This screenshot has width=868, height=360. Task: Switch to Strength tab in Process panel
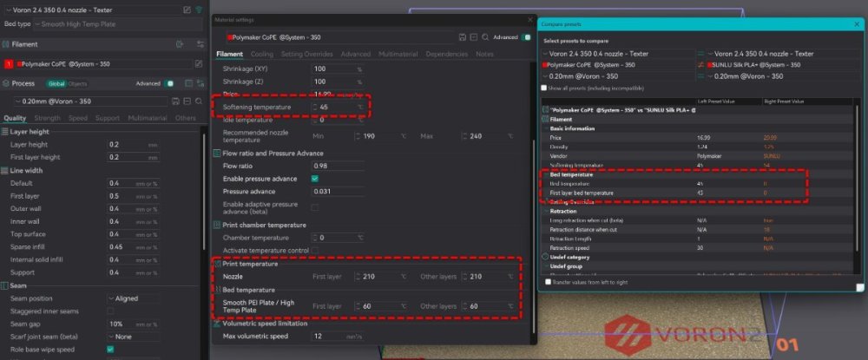click(48, 118)
